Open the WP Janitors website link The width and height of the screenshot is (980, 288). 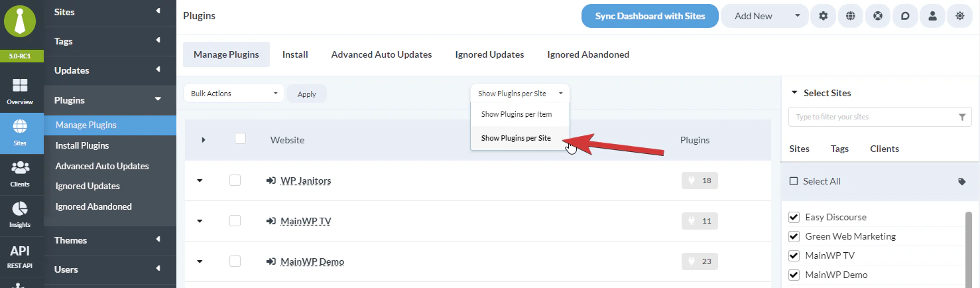tap(306, 180)
